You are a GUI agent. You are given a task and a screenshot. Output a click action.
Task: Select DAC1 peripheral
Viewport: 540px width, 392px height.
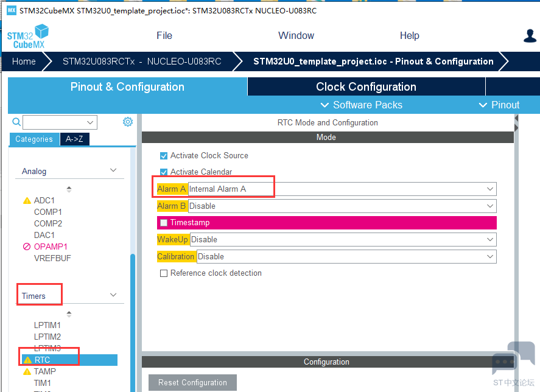pyautogui.click(x=44, y=236)
